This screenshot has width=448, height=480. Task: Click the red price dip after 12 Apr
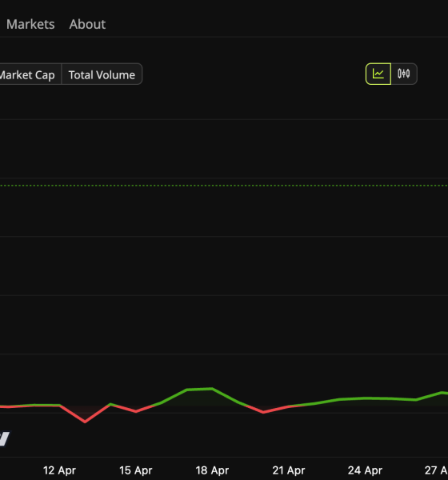click(85, 422)
